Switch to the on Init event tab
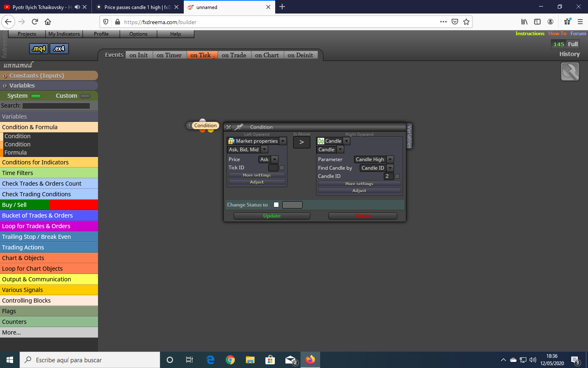 pos(138,55)
